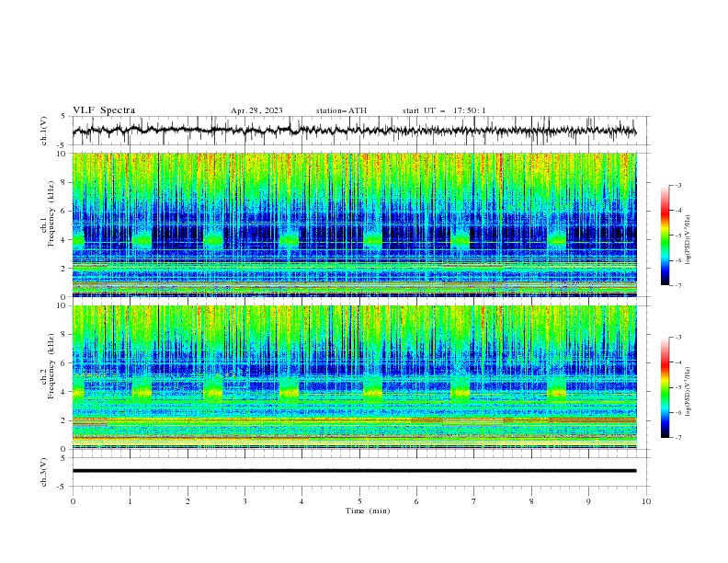Click time axis tick label '5'
Viewport: 728px width, 563px height.
pyautogui.click(x=359, y=501)
